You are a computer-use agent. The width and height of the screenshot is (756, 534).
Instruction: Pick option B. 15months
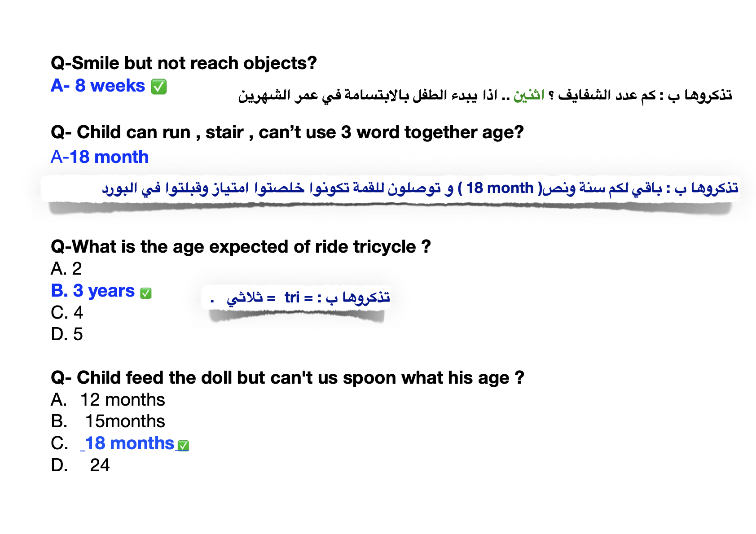point(108,421)
